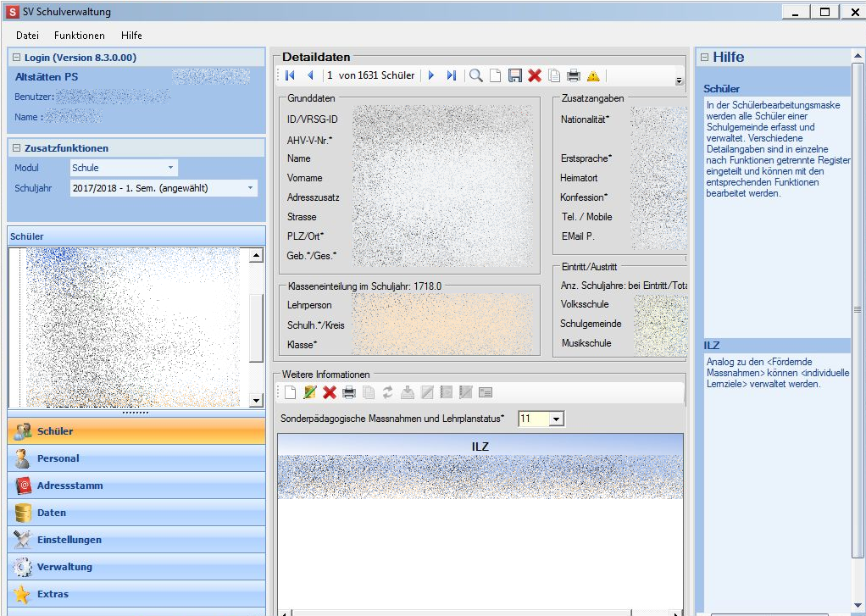Open the Funktionen menu
866x616 pixels.
(x=80, y=36)
